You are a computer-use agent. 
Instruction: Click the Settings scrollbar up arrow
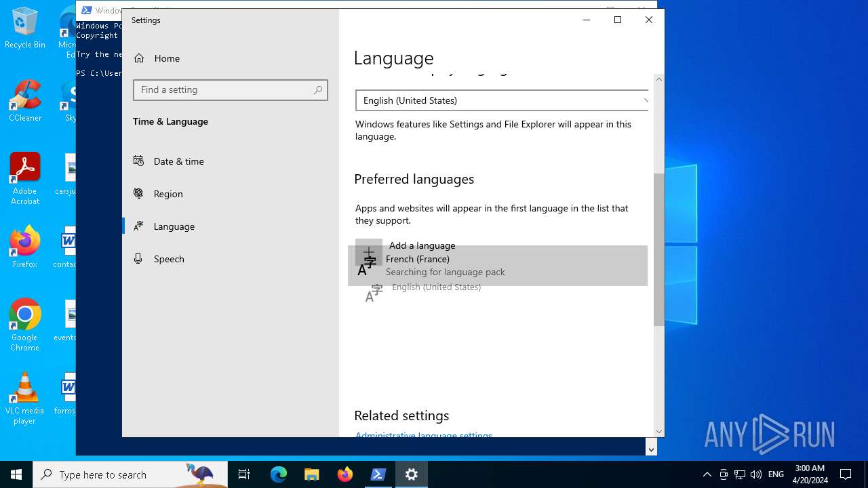(x=658, y=79)
